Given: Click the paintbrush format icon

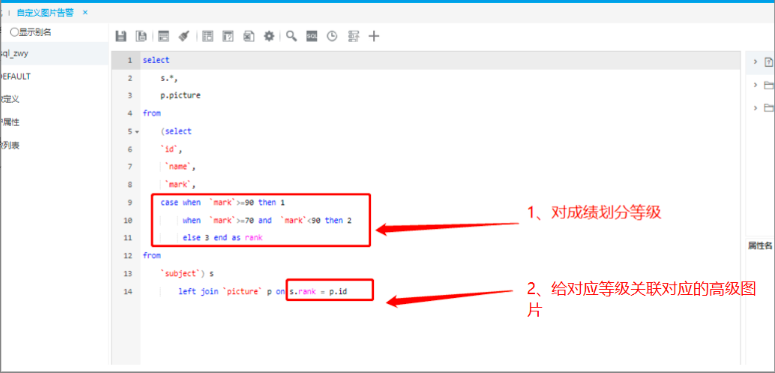Looking at the screenshot, I should pos(184,36).
